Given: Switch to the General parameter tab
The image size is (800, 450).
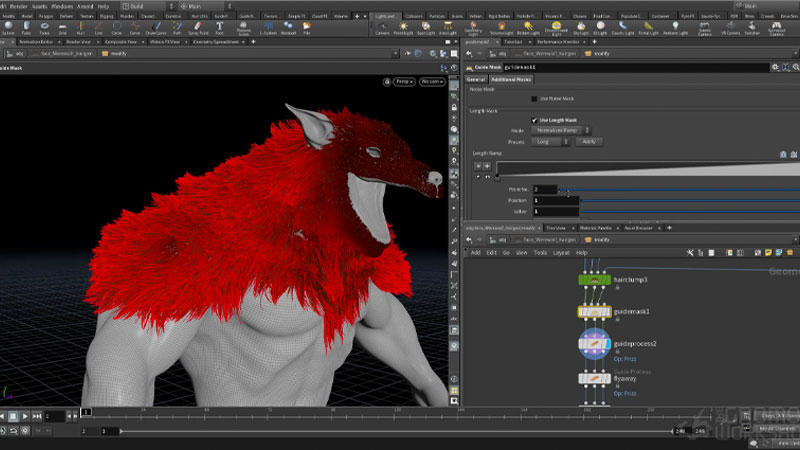Looking at the screenshot, I should pos(476,80).
